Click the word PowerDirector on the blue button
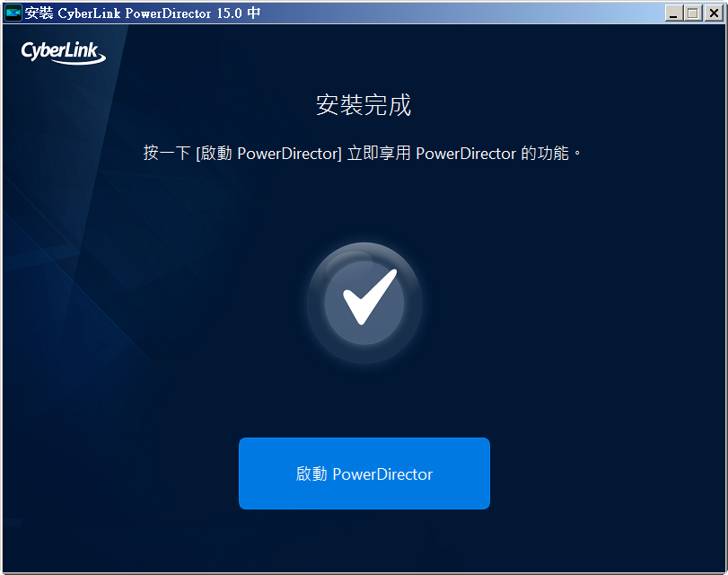 point(382,474)
